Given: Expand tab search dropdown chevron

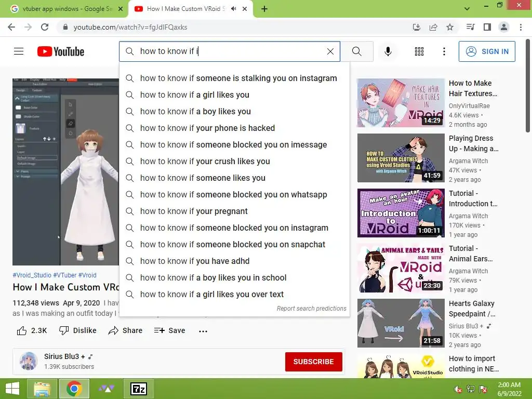Looking at the screenshot, I should point(467,9).
